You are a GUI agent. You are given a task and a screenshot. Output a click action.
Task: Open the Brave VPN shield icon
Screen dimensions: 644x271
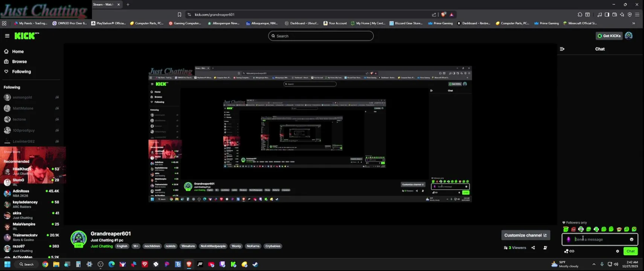click(630, 15)
